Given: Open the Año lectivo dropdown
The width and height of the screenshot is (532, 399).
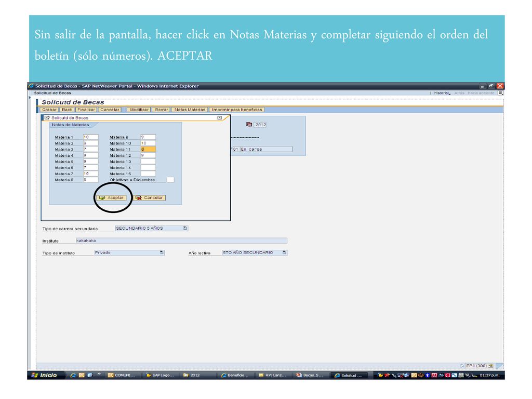Looking at the screenshot, I should 284,252.
